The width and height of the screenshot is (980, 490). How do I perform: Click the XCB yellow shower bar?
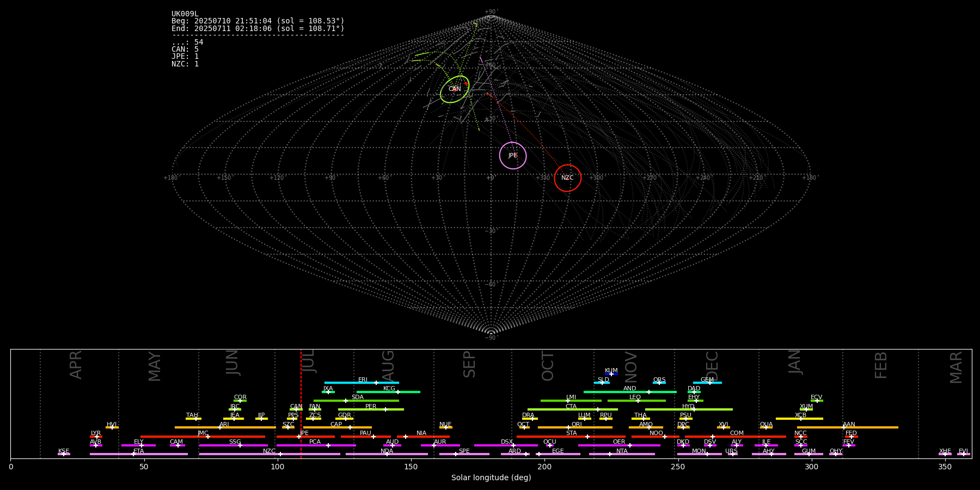coord(799,419)
